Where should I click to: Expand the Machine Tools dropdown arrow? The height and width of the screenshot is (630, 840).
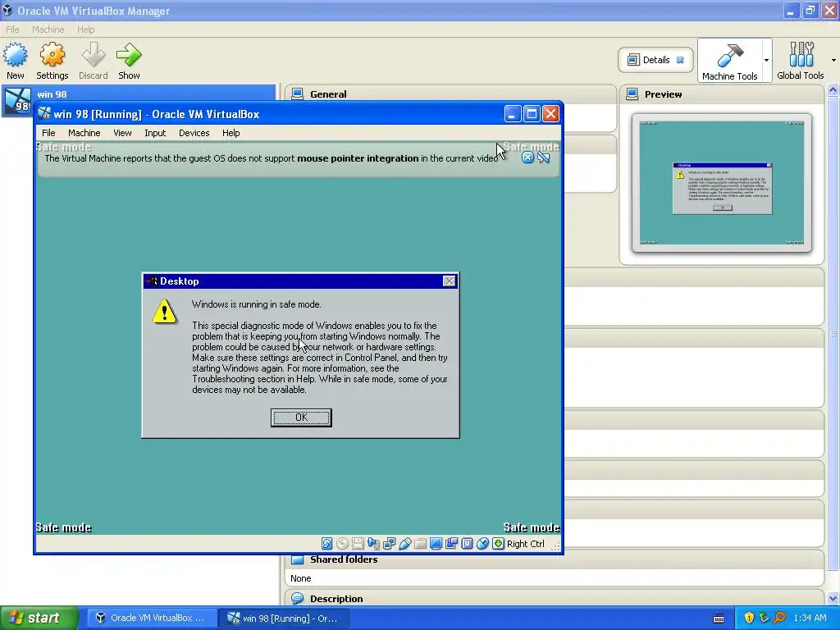pos(767,60)
